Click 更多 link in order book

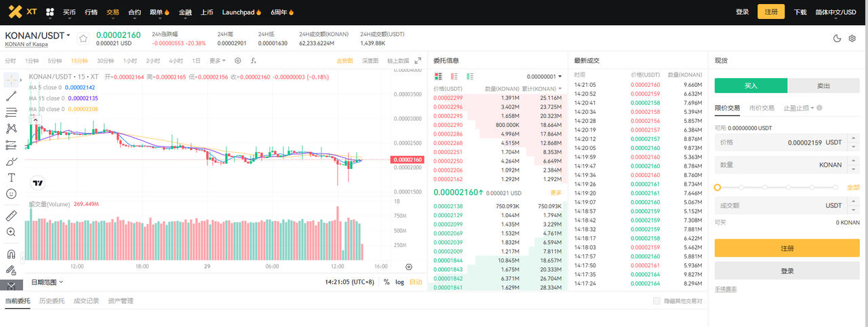click(x=556, y=193)
